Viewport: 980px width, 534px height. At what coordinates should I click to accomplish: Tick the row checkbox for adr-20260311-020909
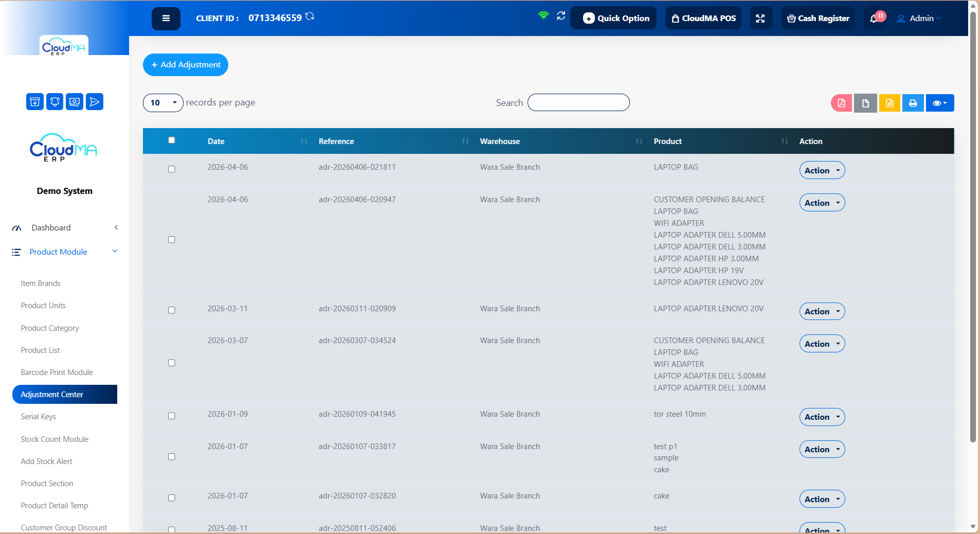(x=172, y=310)
